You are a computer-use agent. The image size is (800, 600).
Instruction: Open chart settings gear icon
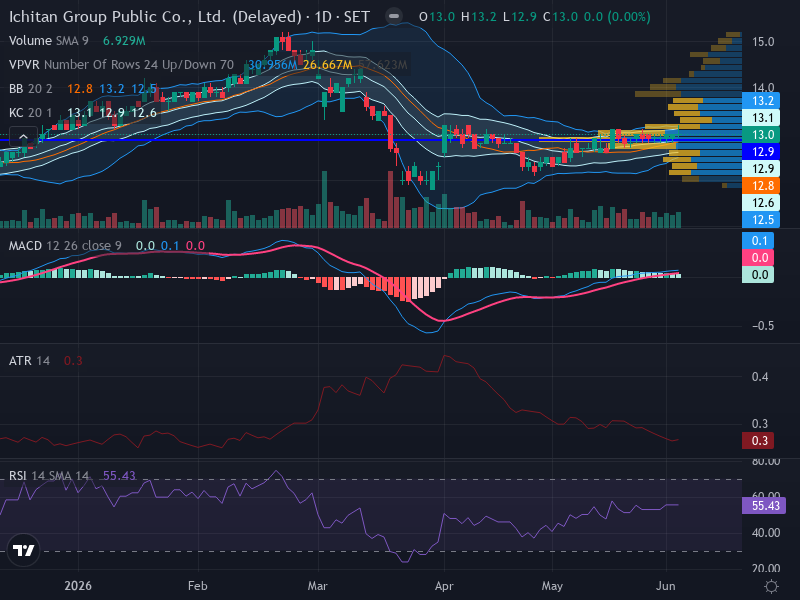point(771,586)
